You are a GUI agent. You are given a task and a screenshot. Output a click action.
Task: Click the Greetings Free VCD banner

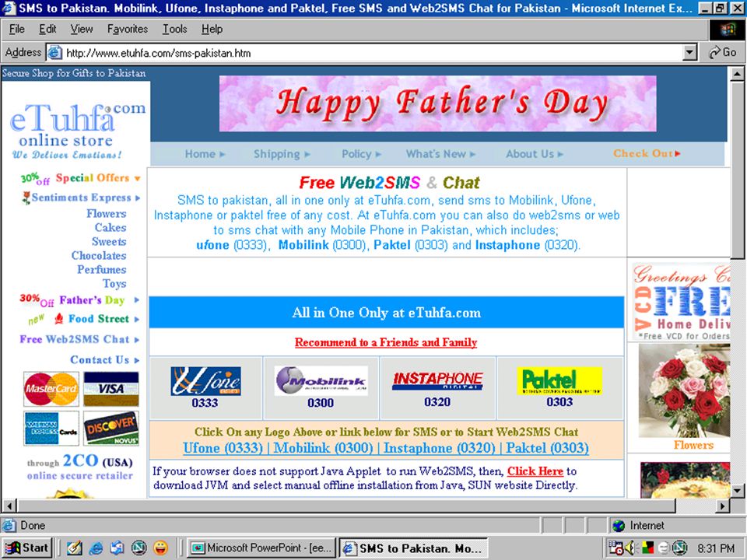pyautogui.click(x=682, y=302)
